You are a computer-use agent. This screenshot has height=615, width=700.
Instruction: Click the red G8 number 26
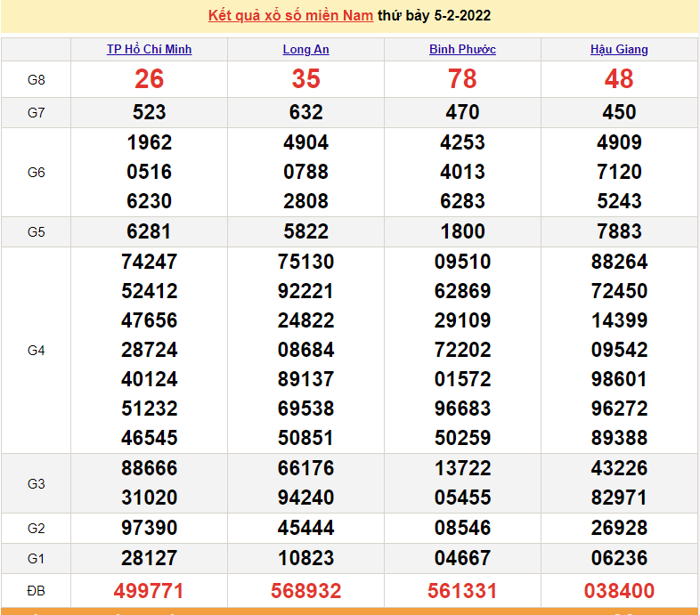coord(149,79)
